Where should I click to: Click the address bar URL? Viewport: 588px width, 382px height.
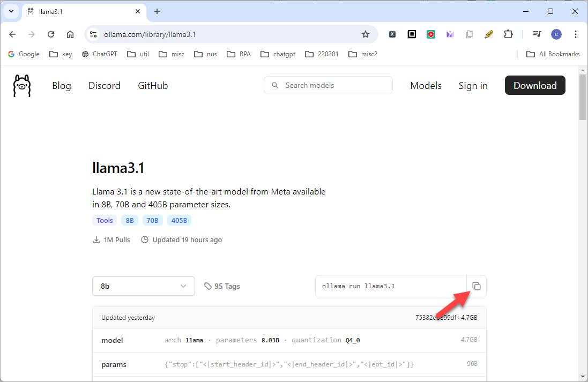[150, 34]
